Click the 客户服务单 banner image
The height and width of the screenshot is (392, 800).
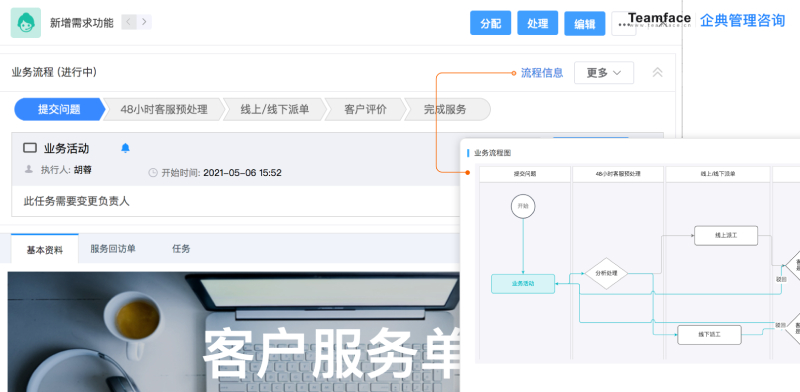234,332
